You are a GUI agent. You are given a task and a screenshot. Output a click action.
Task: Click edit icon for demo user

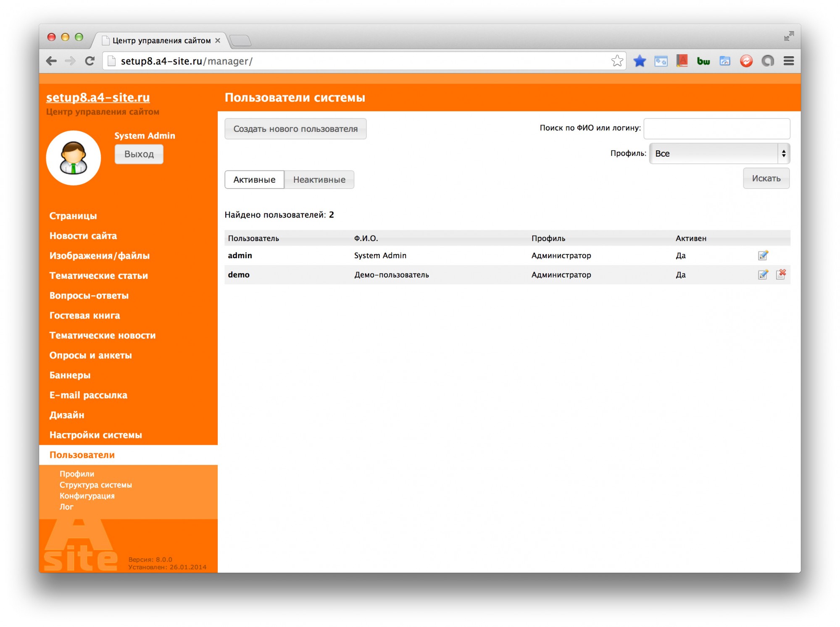coord(763,275)
